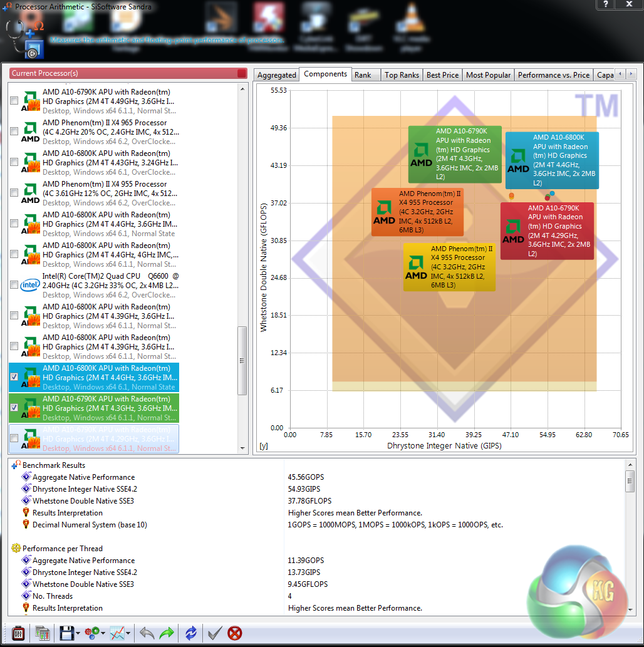The image size is (644, 647).
Task: Click the Results Interpretation lightbulb icon under Benchmark Results
Action: pos(26,512)
